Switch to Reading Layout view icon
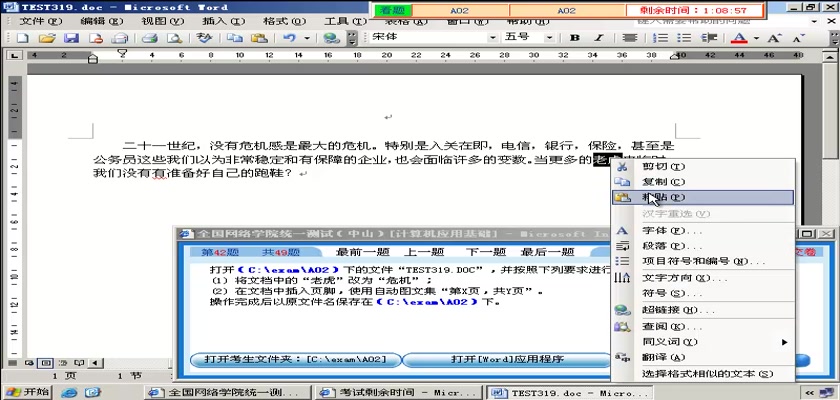 coord(79,363)
